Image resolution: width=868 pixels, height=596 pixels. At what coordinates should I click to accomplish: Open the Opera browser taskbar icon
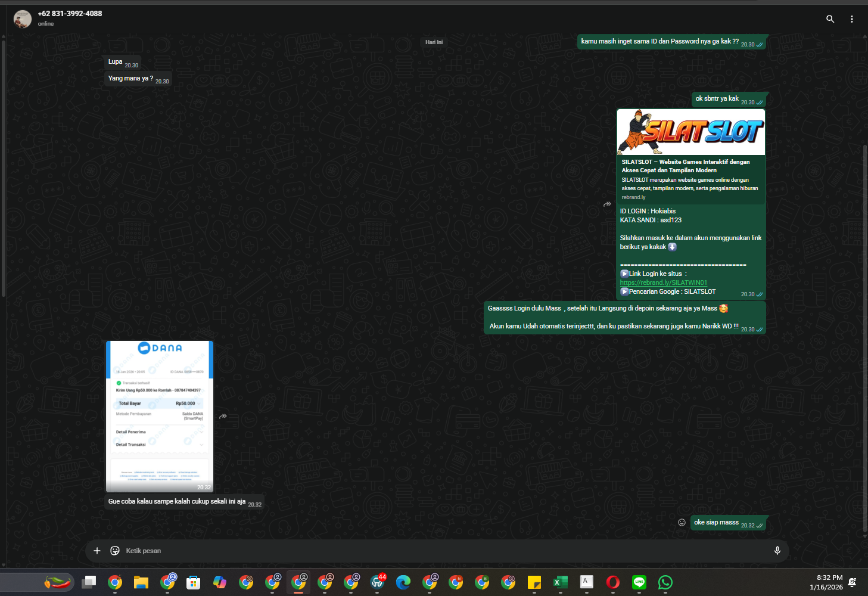(613, 582)
